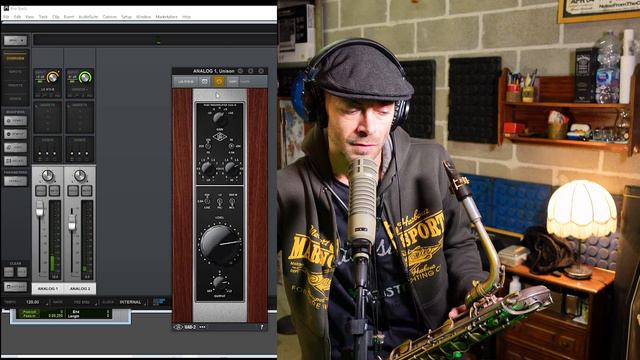Viewport: 640px width, 360px height.
Task: Toggle the LINE input switch on 610-B
Action: [207, 201]
